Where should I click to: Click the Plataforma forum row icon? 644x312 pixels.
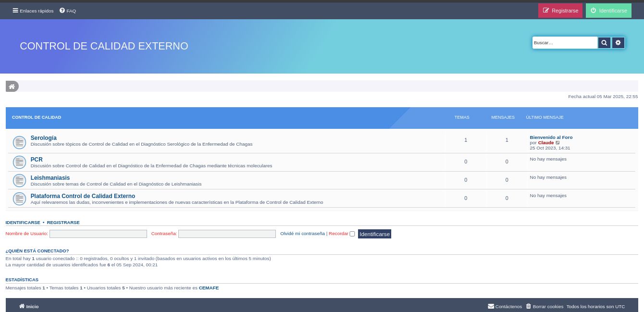pos(19,199)
